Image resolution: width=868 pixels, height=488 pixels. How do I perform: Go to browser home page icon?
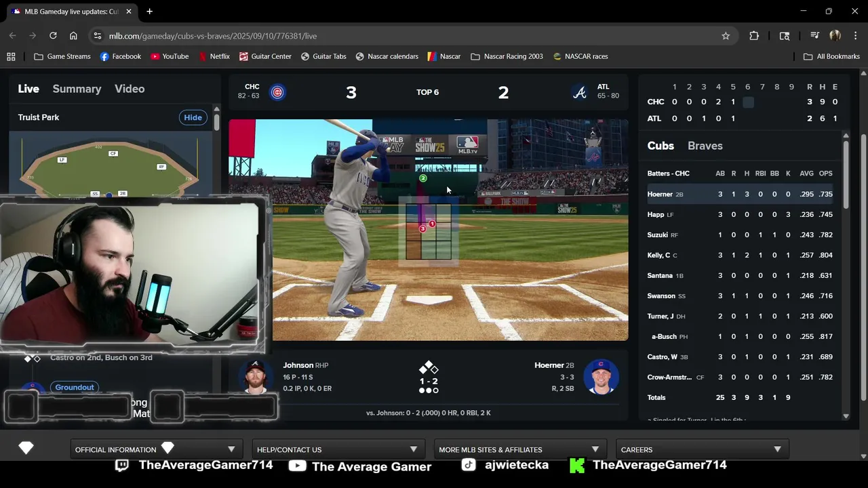pyautogui.click(x=73, y=36)
